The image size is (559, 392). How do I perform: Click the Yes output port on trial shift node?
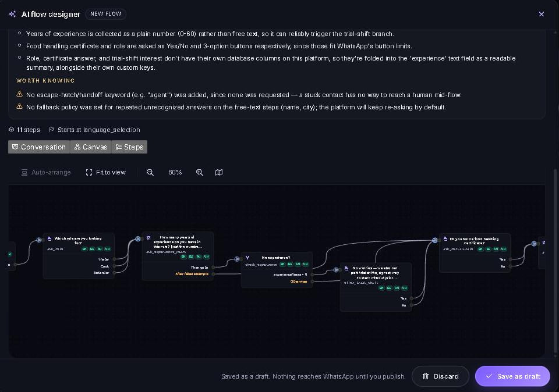411,298
